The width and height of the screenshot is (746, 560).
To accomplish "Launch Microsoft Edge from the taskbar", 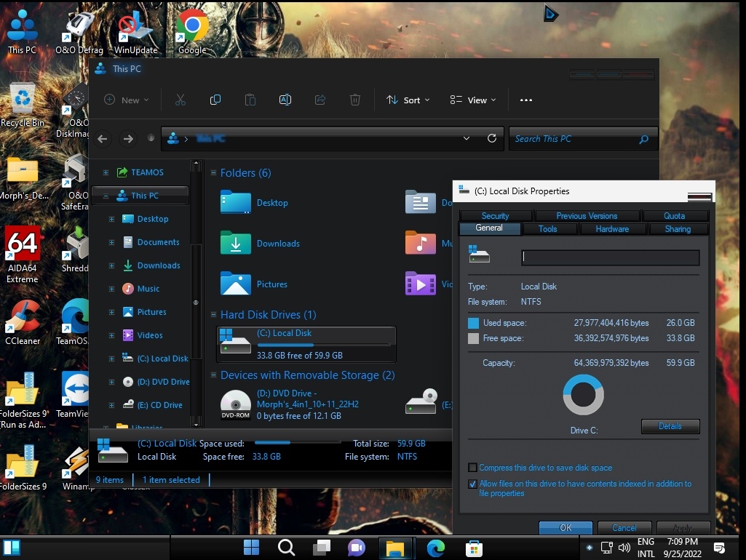I will (x=435, y=548).
